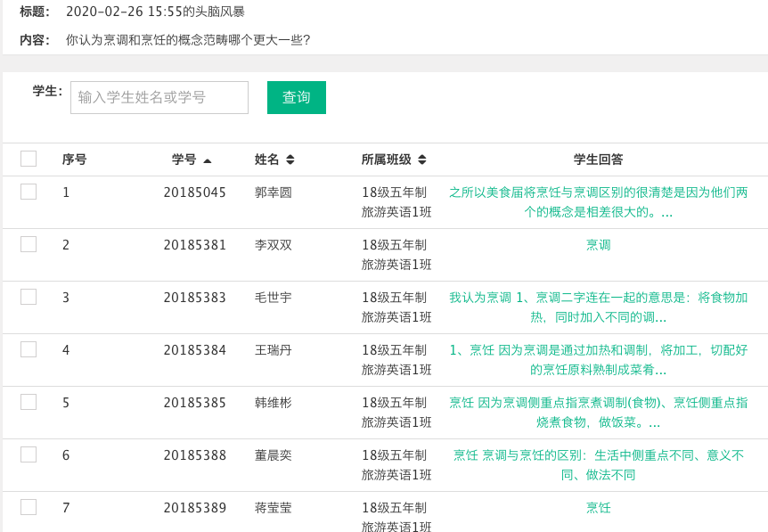
Task: View 毛世宇's full answer
Action: [598, 307]
